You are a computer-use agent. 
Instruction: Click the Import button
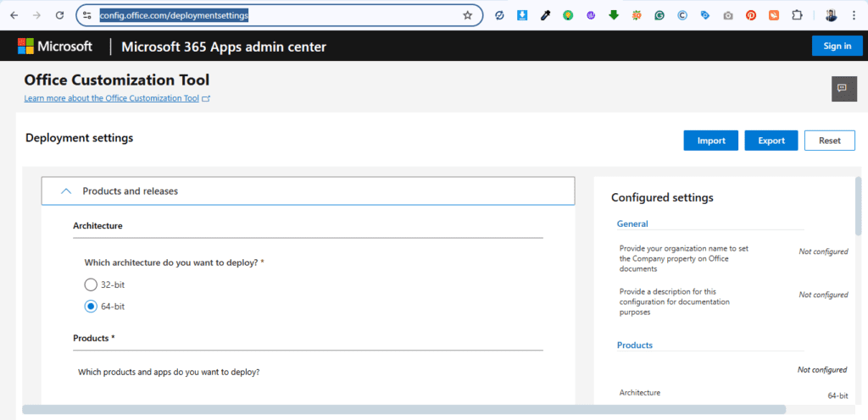click(x=710, y=141)
